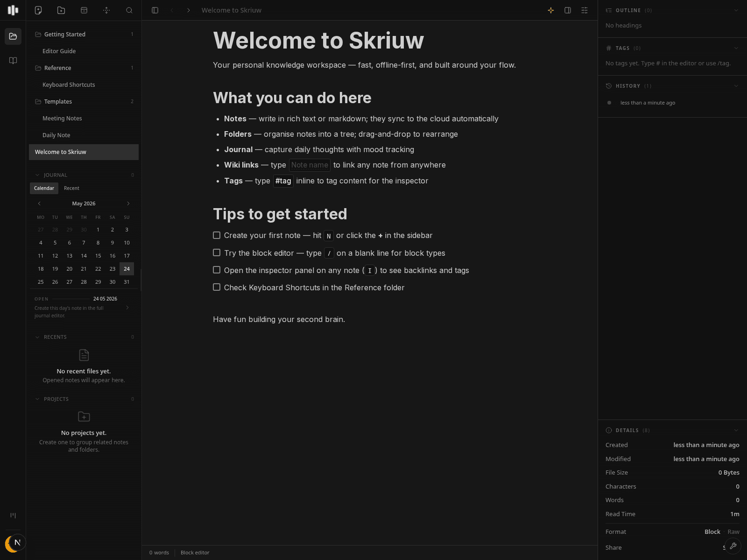Open the Keyboard Shortcuts note
Screen dimensions: 747x560
pyautogui.click(x=84, y=84)
